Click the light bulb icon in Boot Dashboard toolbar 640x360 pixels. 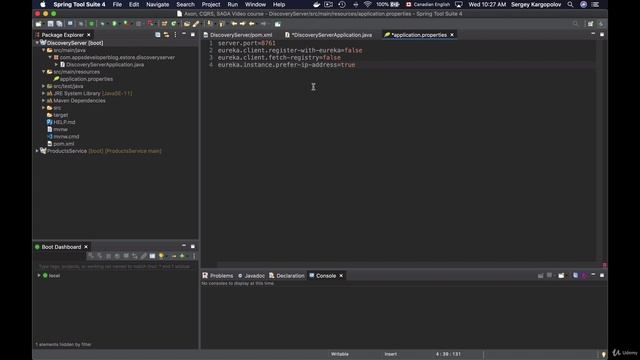[x=162, y=256]
